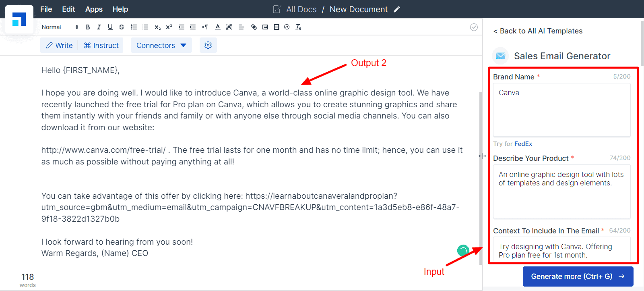
Task: Insert a numbered list
Action: pos(134,27)
